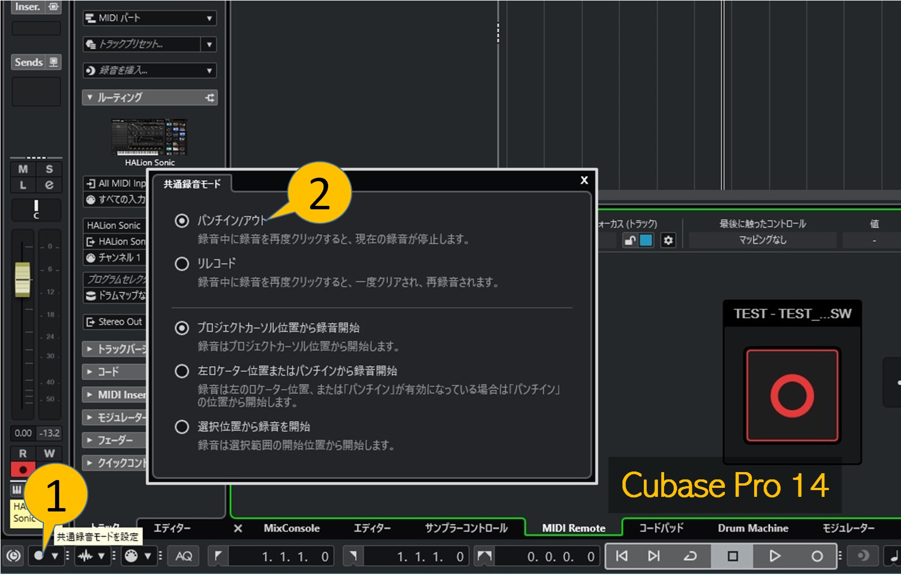Click the transport record circle button

click(817, 556)
